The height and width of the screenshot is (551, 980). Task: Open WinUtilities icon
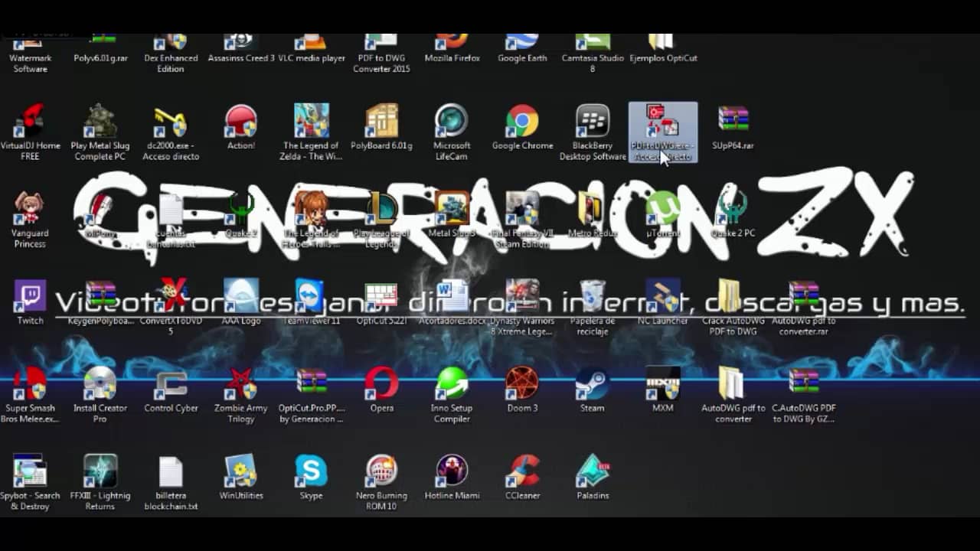[x=240, y=471]
